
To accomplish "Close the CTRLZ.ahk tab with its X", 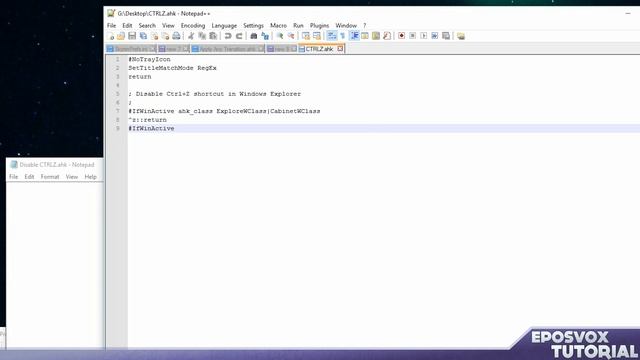I will (x=340, y=49).
